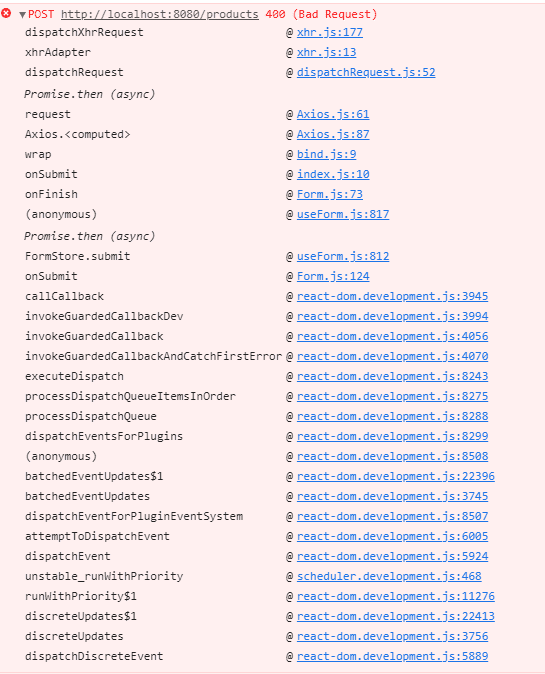Collapse the POST error stack trace
The height and width of the screenshot is (674, 545).
(22, 15)
